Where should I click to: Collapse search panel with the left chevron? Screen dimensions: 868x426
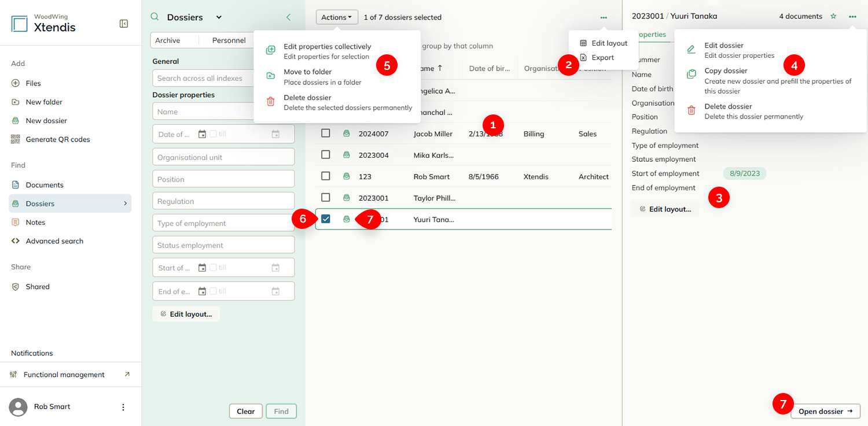pyautogui.click(x=289, y=17)
